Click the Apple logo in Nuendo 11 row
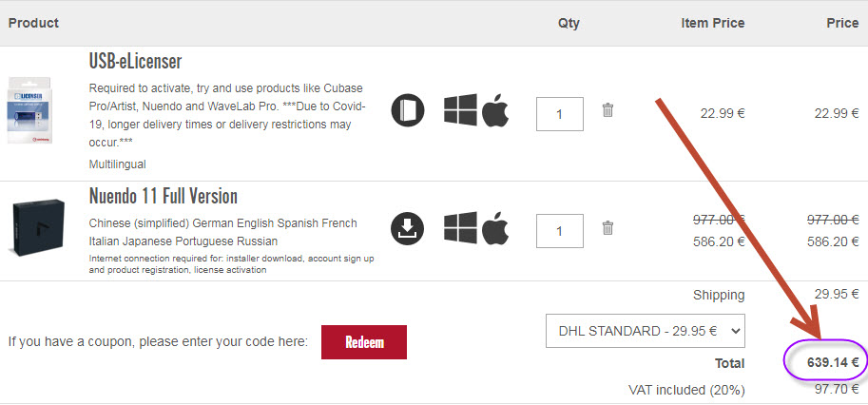Screen dimensions: 868x405 (x=495, y=227)
